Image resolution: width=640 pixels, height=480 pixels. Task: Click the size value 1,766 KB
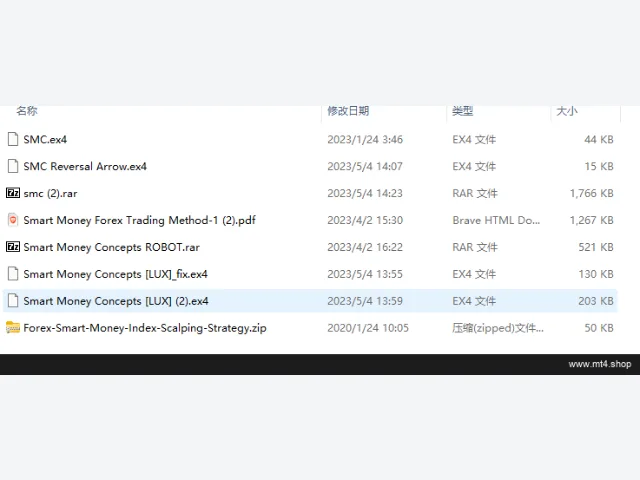(x=591, y=193)
